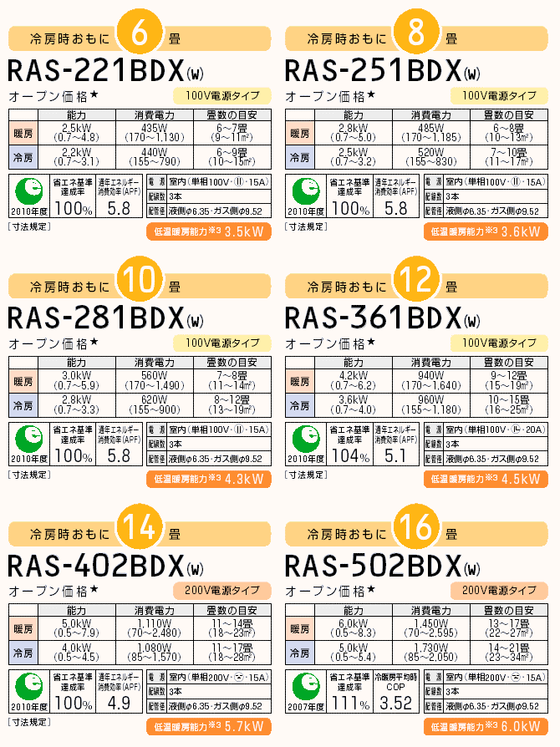Click the 435W heating power cell of RAS-221BDX

coord(155,133)
